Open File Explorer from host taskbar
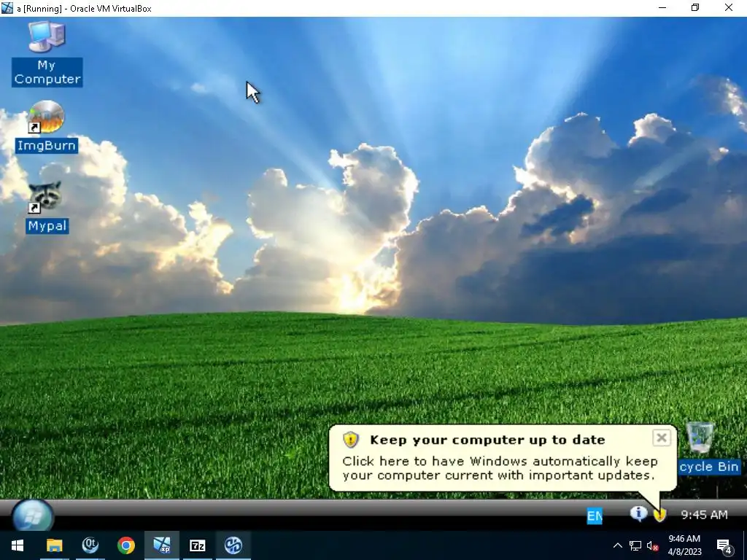This screenshot has height=560, width=747. (x=54, y=545)
